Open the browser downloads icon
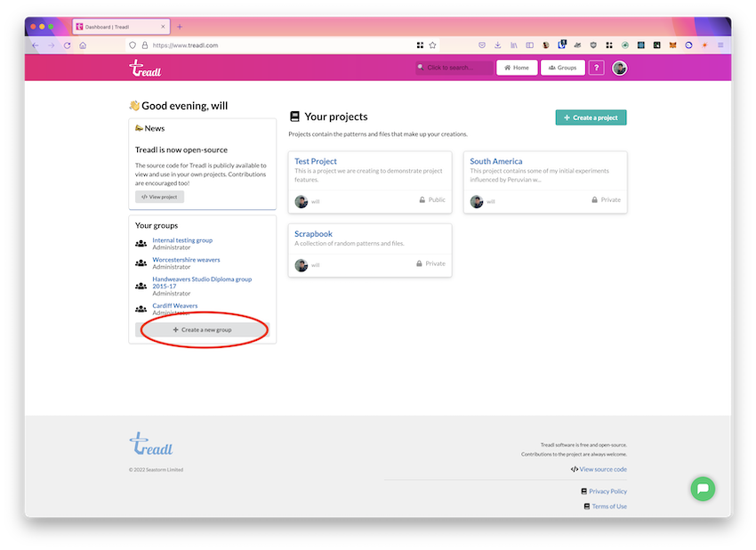 [497, 45]
